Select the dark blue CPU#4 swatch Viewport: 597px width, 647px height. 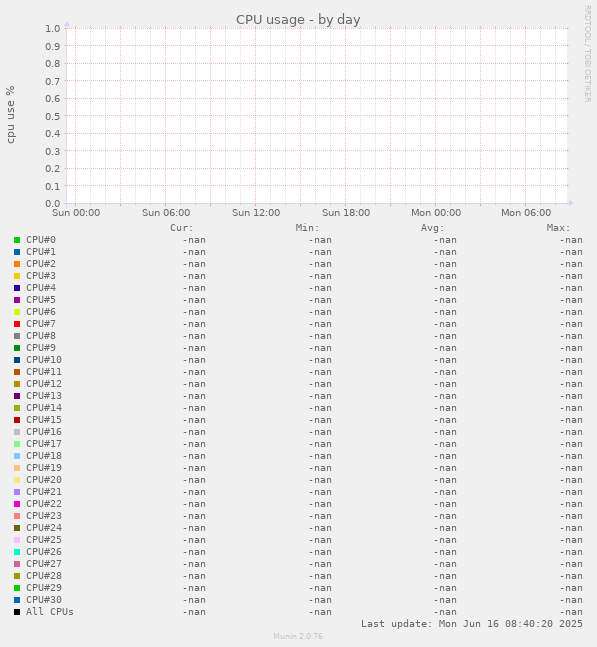pos(17,288)
